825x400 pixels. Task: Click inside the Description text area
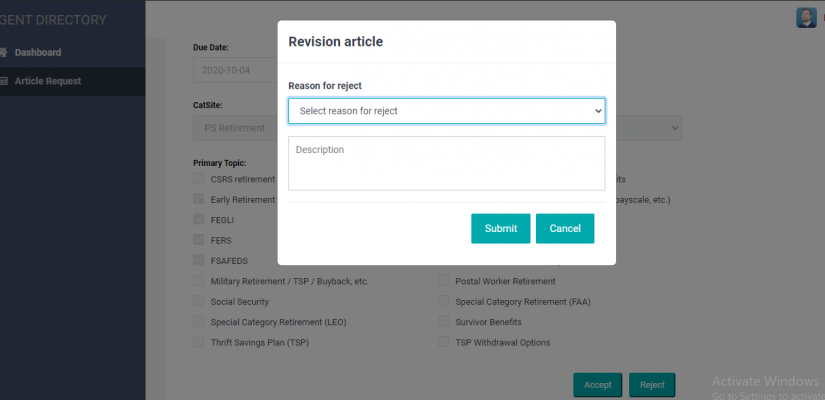point(446,163)
